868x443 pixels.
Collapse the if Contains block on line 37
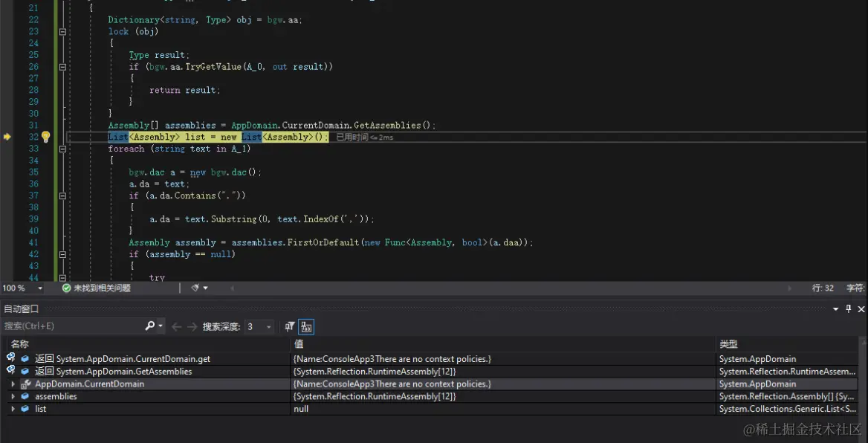[62, 195]
